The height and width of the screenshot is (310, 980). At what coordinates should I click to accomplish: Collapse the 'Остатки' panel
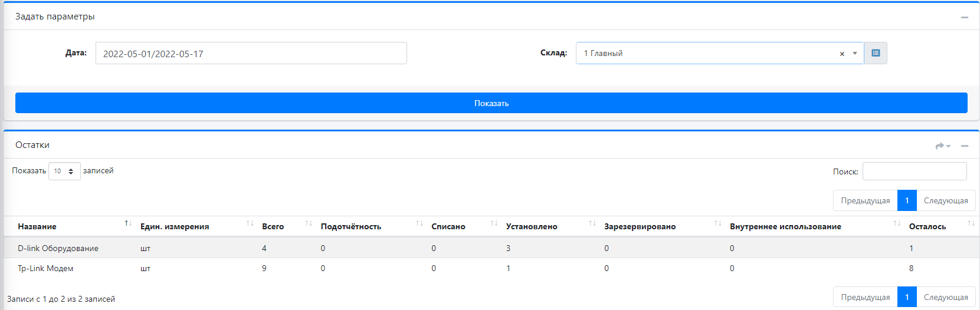click(964, 146)
